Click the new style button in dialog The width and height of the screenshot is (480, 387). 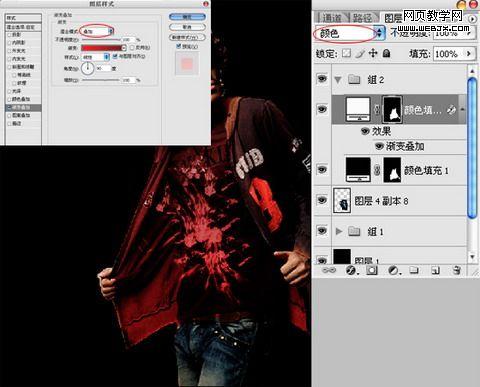(187, 37)
